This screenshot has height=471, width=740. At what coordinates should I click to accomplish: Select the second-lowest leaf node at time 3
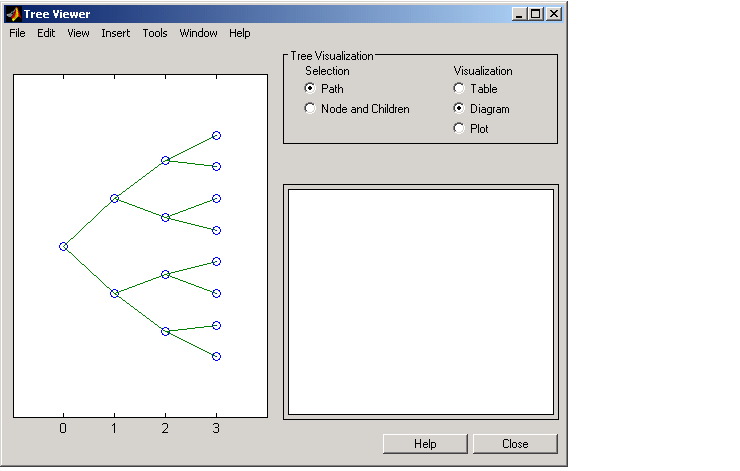(216, 325)
